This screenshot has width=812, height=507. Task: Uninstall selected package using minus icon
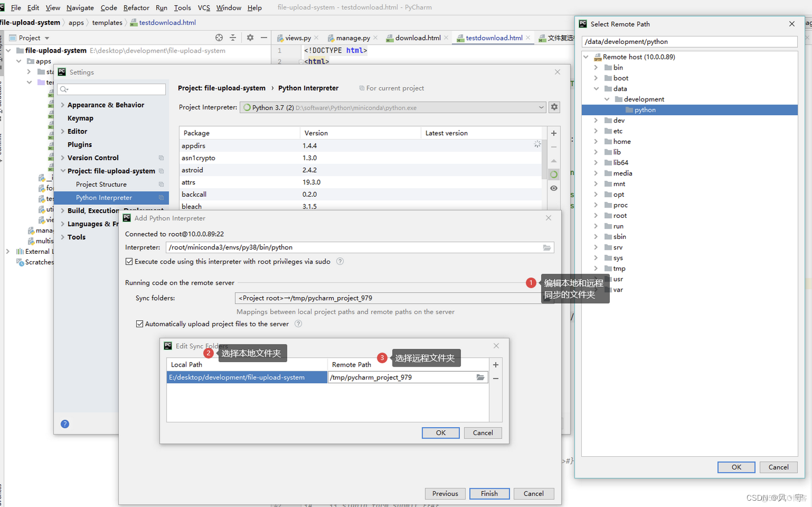(x=553, y=147)
